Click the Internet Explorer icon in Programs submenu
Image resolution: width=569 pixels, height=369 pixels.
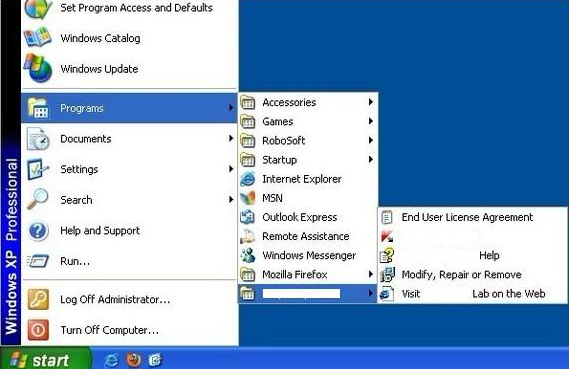(x=248, y=179)
